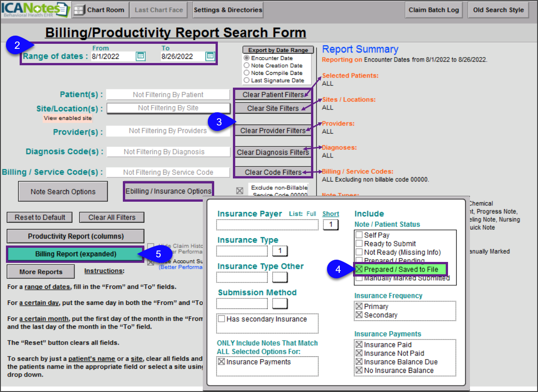Open Settings & Directories
The width and height of the screenshot is (538, 392).
228,10
